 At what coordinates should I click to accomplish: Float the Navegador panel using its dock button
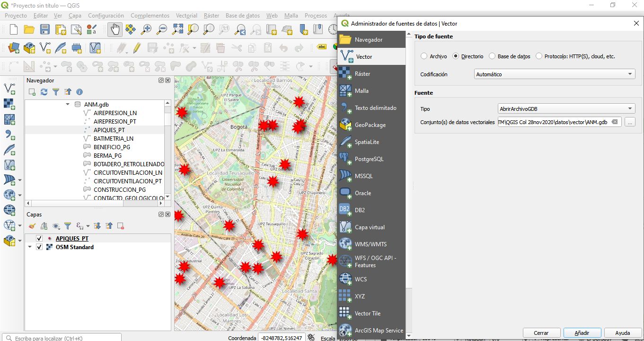click(161, 81)
